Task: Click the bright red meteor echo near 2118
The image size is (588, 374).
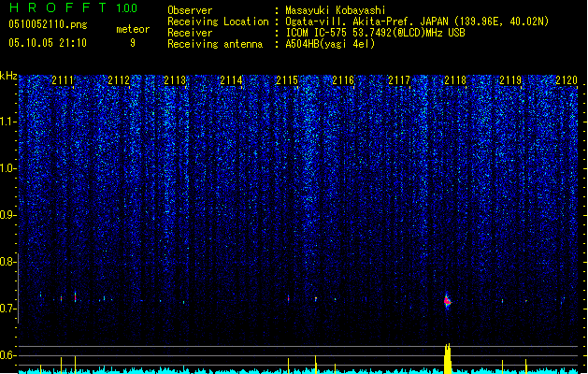Action: (447, 301)
